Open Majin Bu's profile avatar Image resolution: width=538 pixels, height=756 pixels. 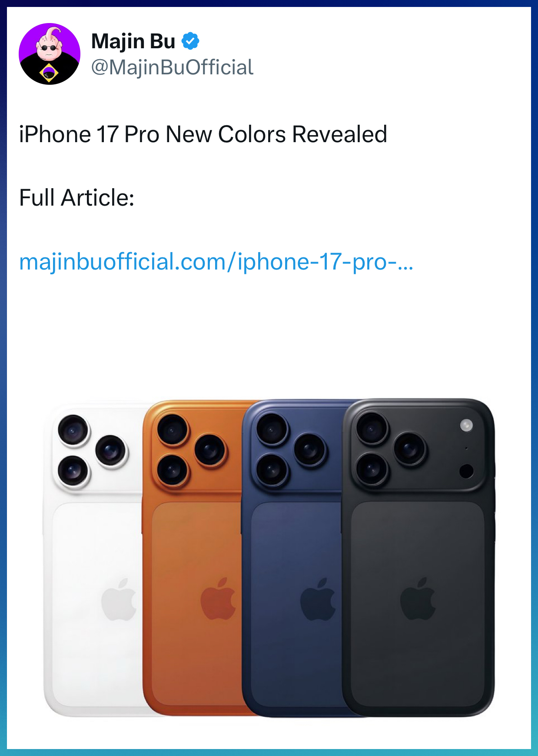tap(50, 54)
